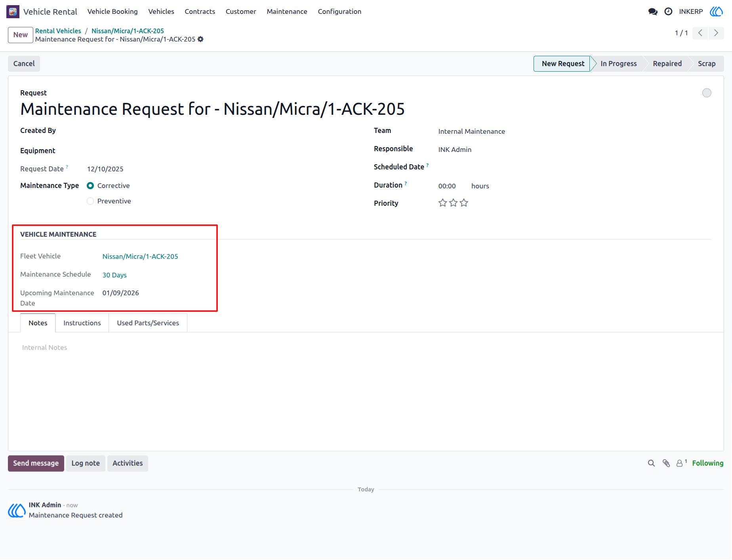Viewport: 732px width, 560px height.
Task: Open the Activities button in chatter
Action: point(128,463)
